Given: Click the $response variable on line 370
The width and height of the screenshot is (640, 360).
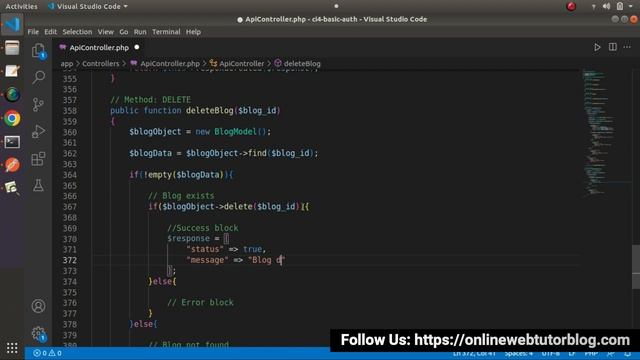Looking at the screenshot, I should (x=189, y=238).
